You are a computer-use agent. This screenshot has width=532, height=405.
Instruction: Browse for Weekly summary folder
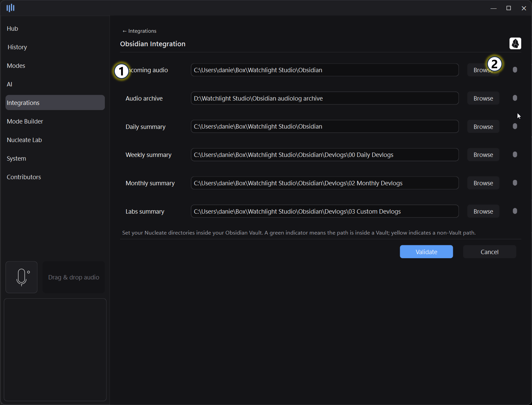click(x=483, y=155)
